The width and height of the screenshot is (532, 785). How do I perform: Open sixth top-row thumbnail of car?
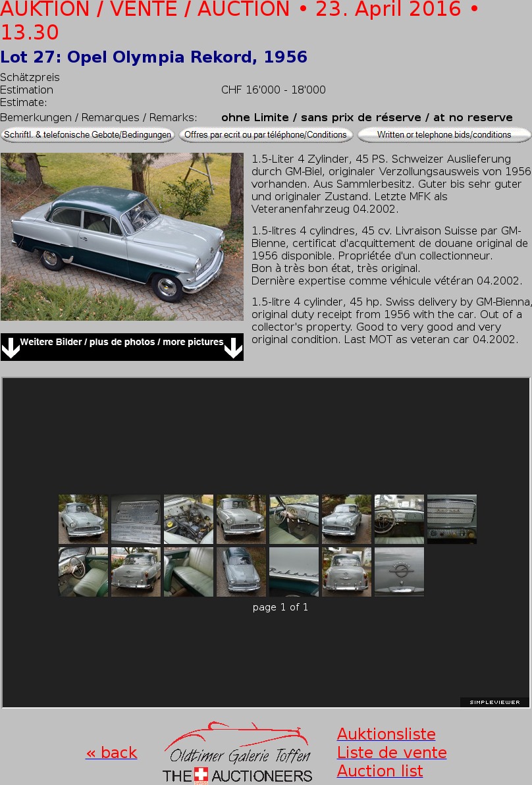(x=347, y=519)
